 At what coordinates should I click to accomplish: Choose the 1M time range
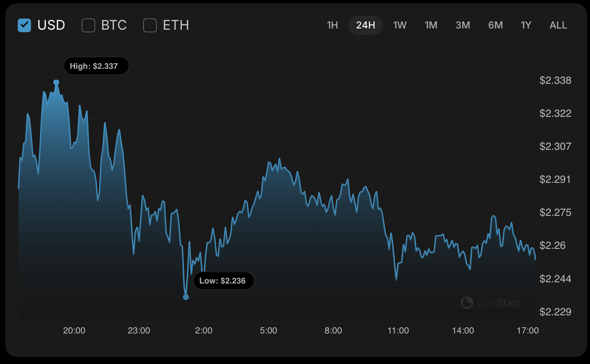click(x=431, y=25)
